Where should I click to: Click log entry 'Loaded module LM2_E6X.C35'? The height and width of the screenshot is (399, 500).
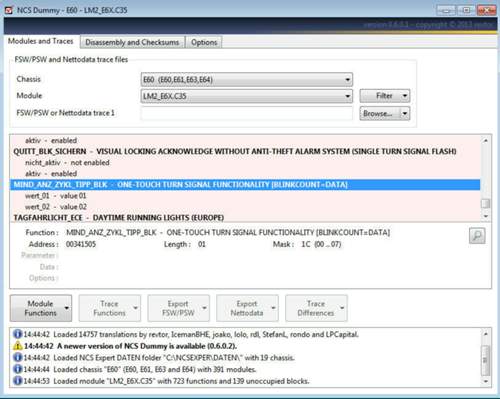click(166, 381)
